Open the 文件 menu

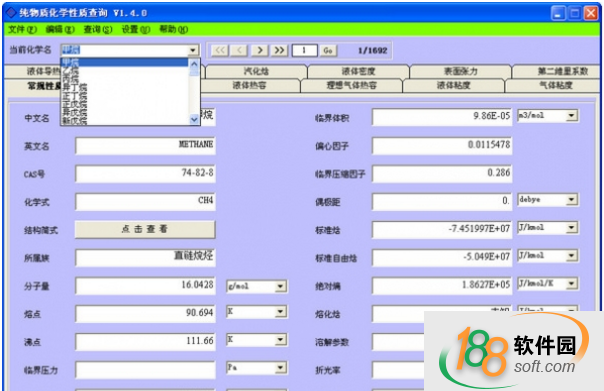(22, 29)
